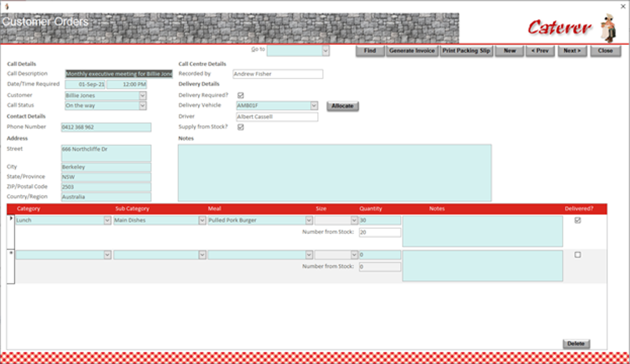630x364 pixels.
Task: Click the Delivered? column header
Action: pos(579,209)
